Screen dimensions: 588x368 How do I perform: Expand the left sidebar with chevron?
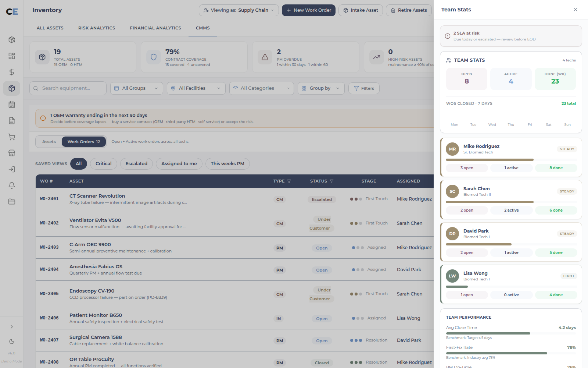point(12,327)
